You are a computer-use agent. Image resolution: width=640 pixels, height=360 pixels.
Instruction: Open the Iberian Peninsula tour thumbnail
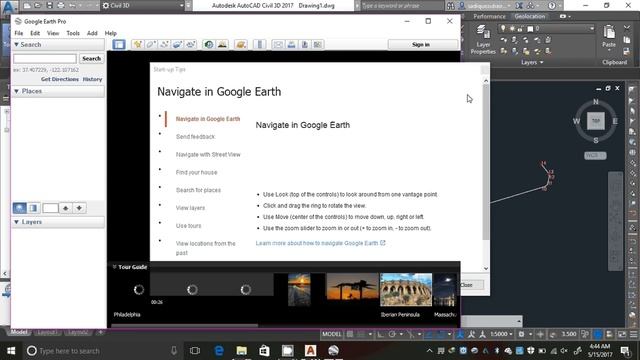(406, 289)
